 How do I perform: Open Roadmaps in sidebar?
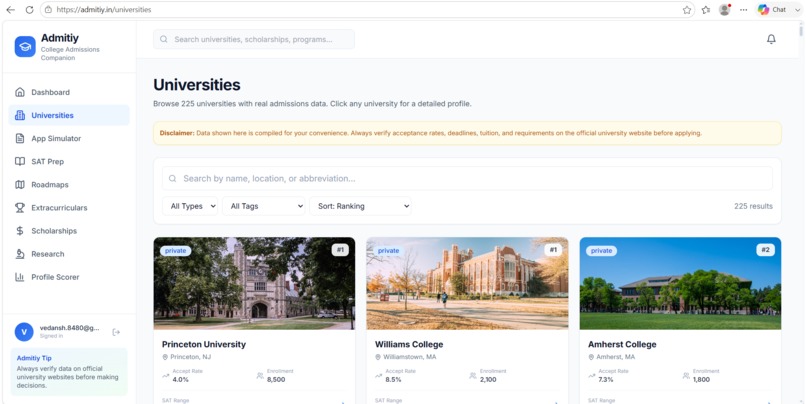(x=69, y=185)
